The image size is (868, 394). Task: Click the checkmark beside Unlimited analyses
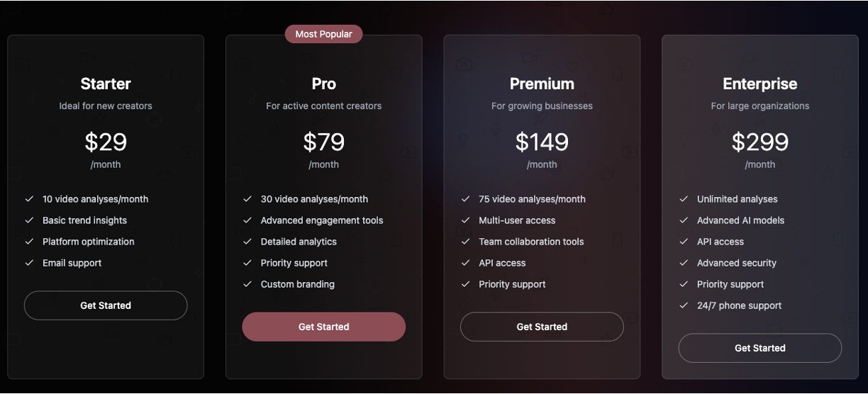tap(684, 199)
